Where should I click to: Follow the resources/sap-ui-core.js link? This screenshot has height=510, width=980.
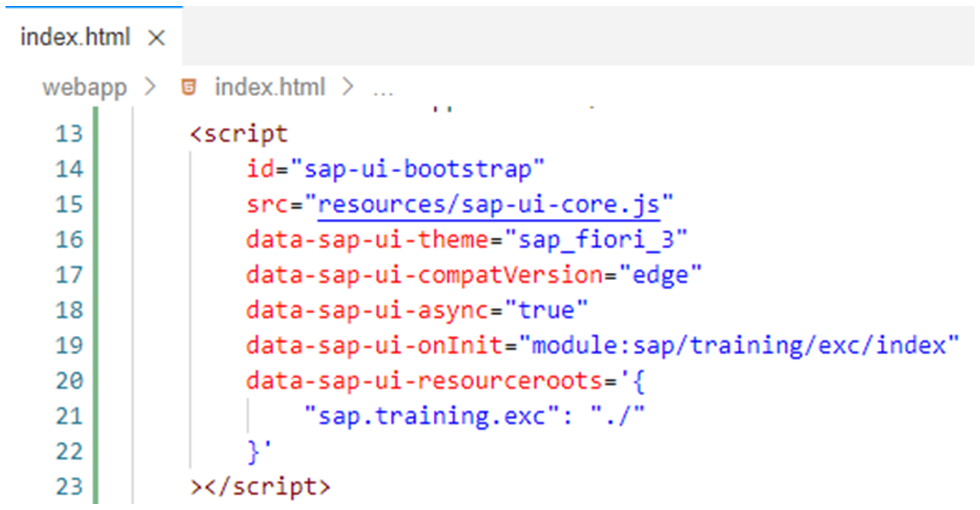(x=488, y=205)
